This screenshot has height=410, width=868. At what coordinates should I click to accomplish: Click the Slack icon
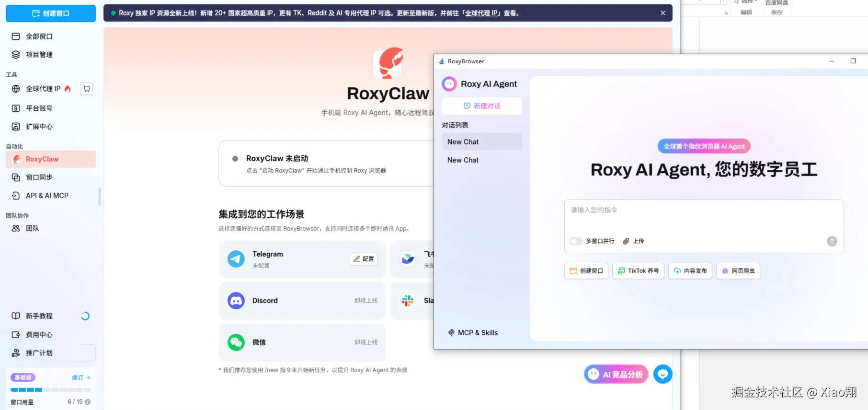click(x=408, y=301)
